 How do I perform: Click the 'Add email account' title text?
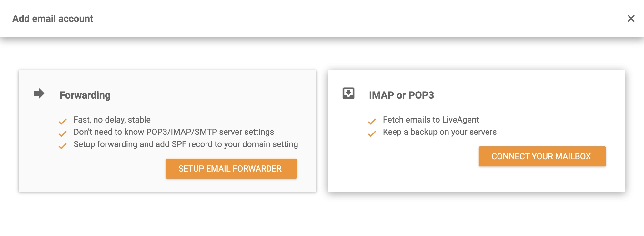[x=53, y=18]
